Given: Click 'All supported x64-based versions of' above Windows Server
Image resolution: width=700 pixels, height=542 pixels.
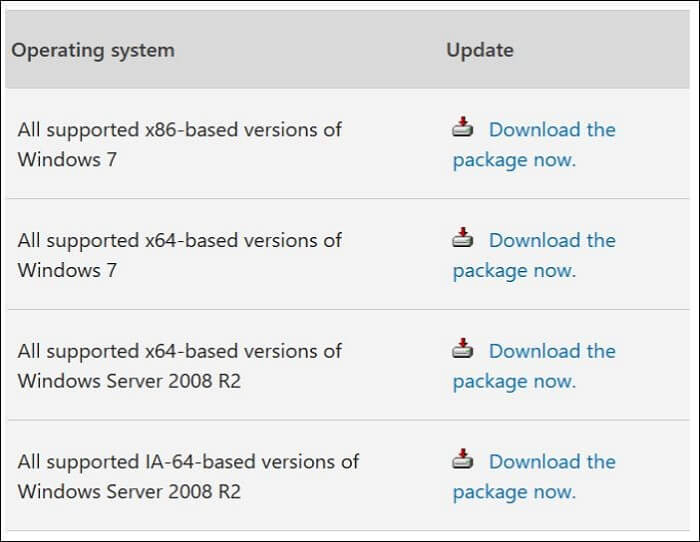Looking at the screenshot, I should coord(180,352).
